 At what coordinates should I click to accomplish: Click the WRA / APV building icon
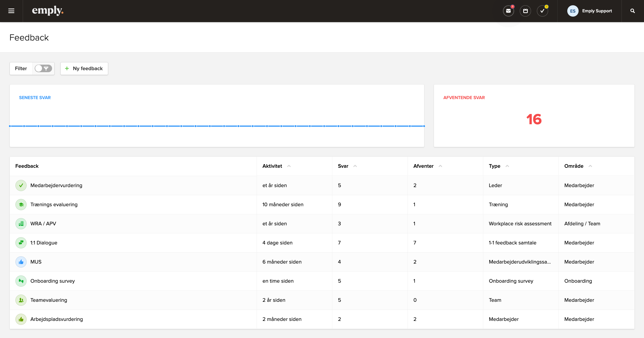click(x=21, y=224)
